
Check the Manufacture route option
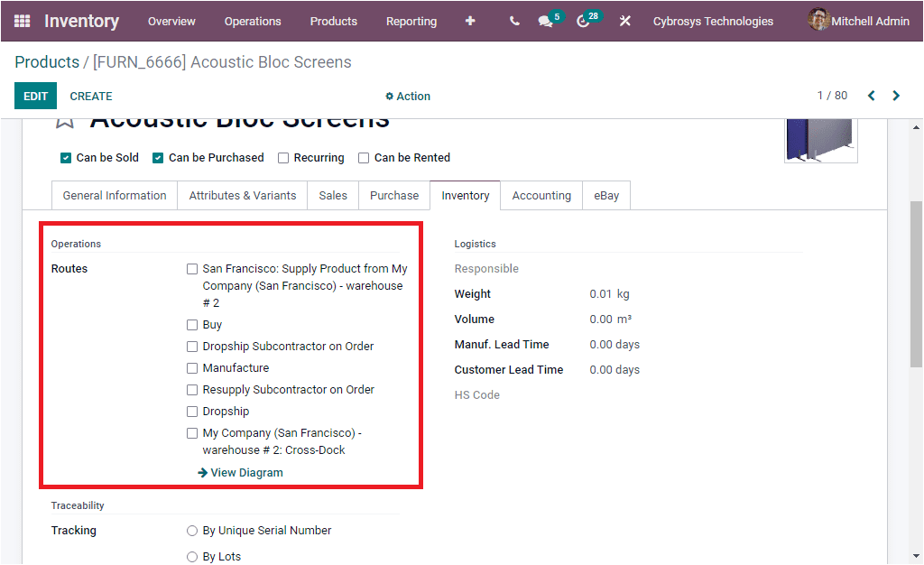click(x=192, y=367)
